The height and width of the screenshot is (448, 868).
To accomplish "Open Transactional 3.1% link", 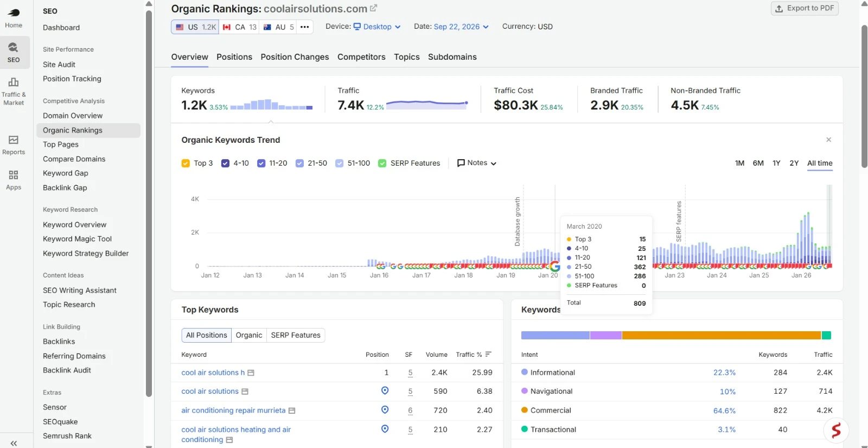I will click(x=726, y=430).
